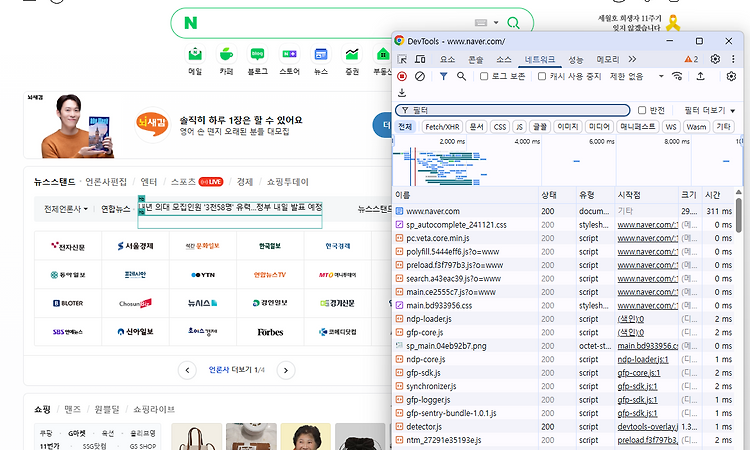Filter requests by CSS type
The image size is (750, 450).
click(500, 127)
